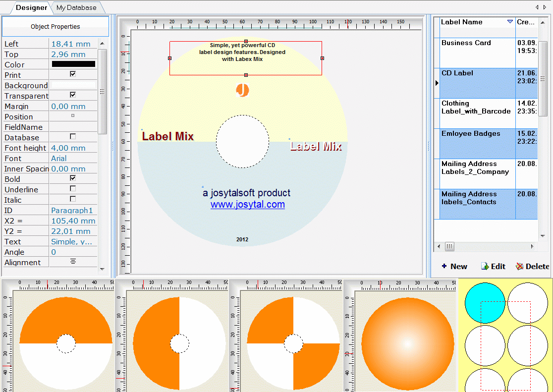Enable the Underline checkbox
The height and width of the screenshot is (392, 553).
73,188
